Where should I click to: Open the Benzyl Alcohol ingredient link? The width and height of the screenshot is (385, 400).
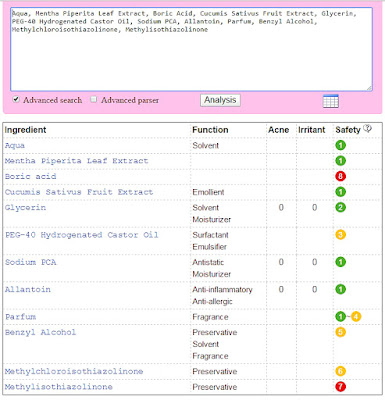[40, 332]
